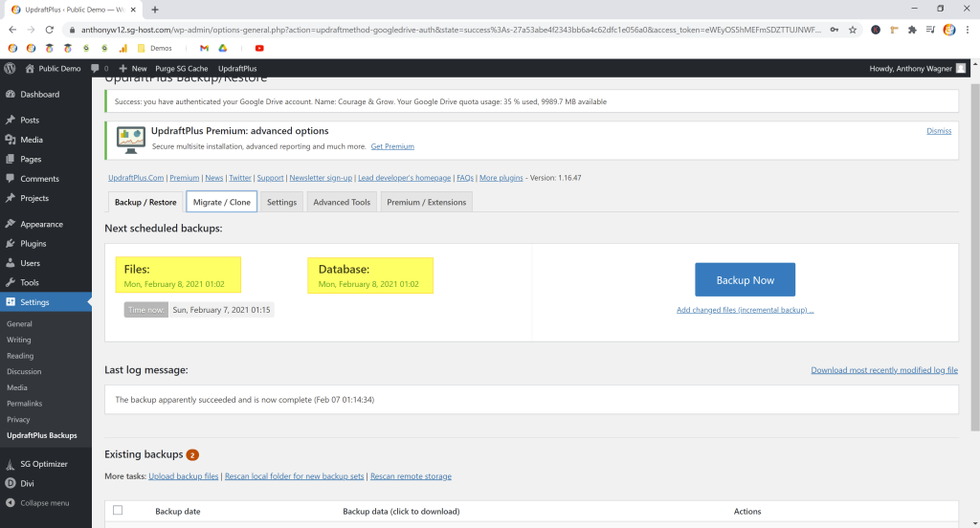980x528 pixels.
Task: Click Purge SG Cache in admin bar
Action: point(181,68)
